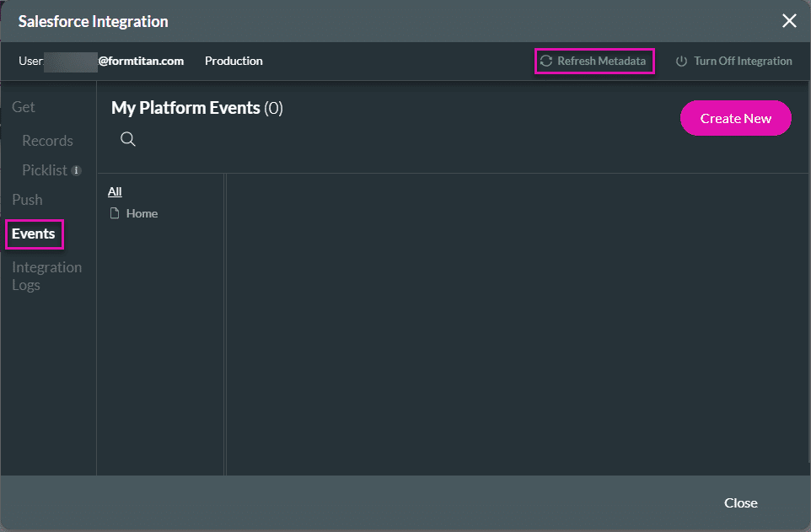
Task: Select the Push section
Action: (x=26, y=199)
